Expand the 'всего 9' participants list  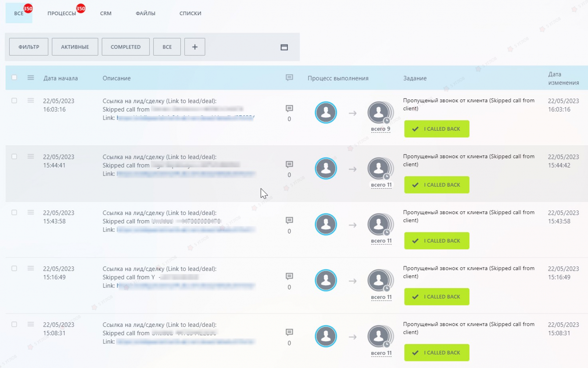tap(381, 129)
